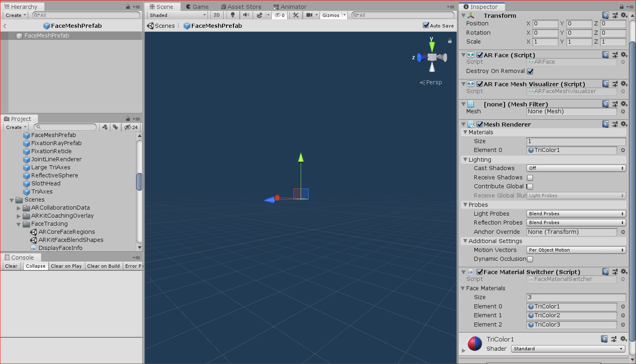The image size is (636, 364).
Task: Open Face Material Switcher gear menu
Action: click(x=624, y=272)
